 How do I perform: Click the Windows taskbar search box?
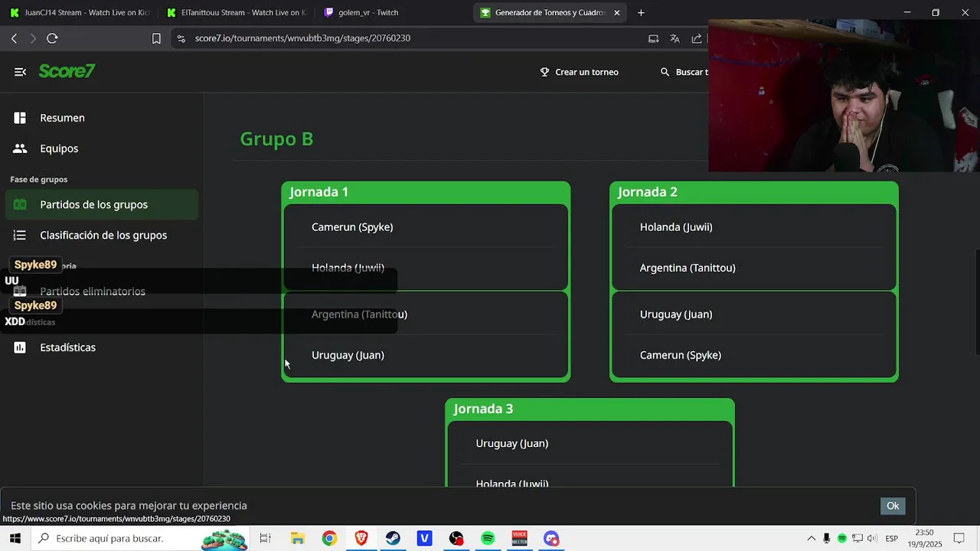pos(140,538)
